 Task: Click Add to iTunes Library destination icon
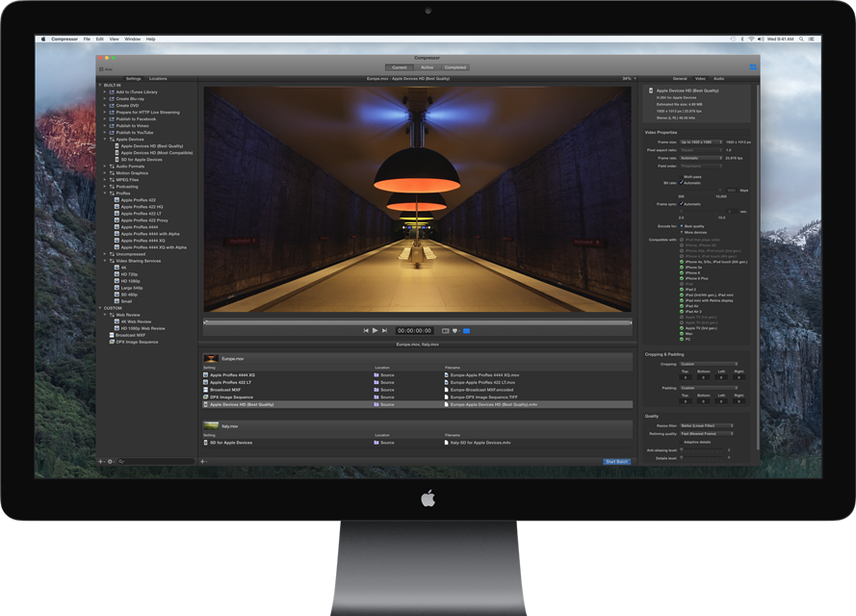[x=112, y=92]
